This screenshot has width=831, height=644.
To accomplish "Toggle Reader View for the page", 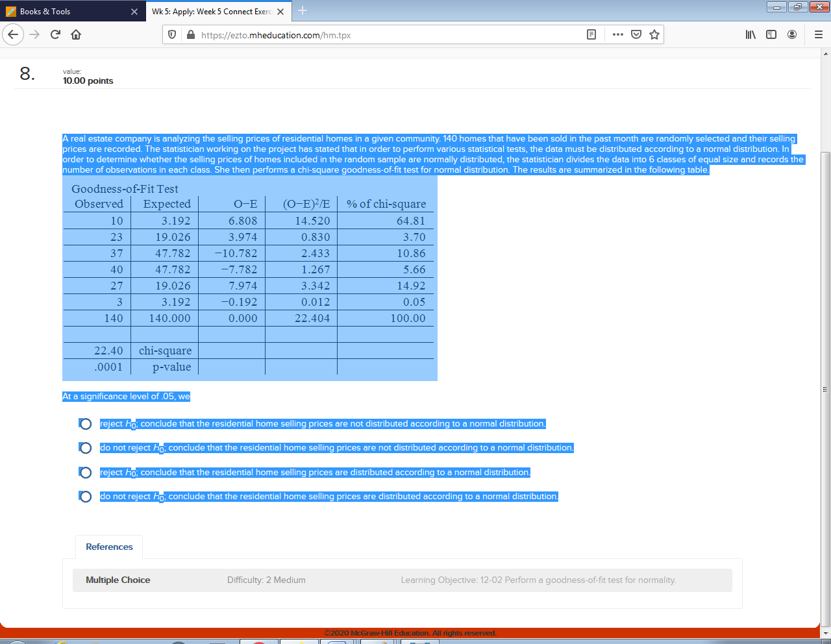I will [x=591, y=34].
